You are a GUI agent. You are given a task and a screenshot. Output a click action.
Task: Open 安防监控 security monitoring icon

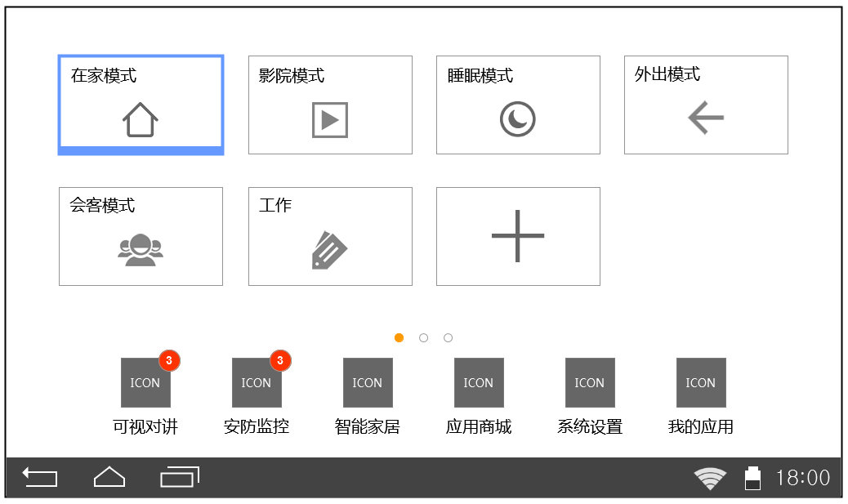[257, 382]
